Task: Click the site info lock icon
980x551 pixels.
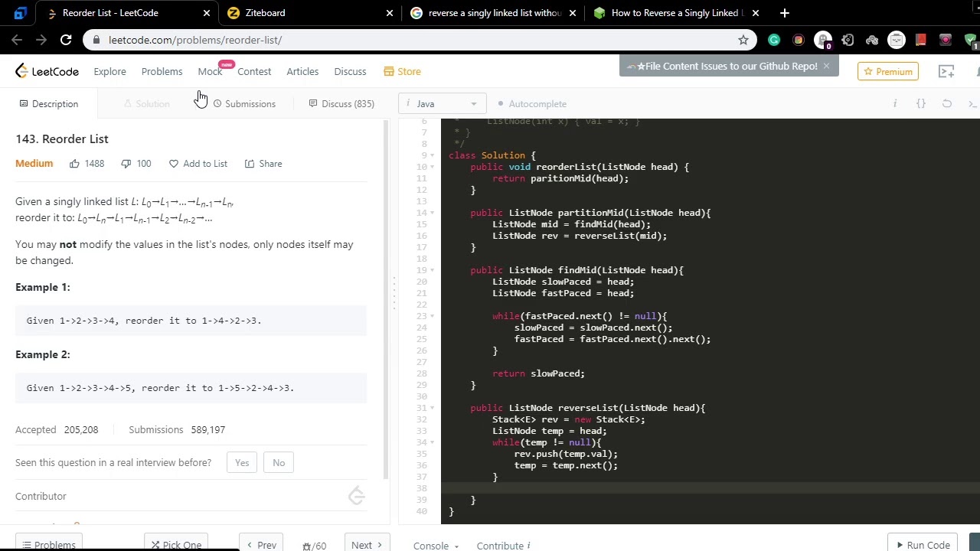Action: (x=96, y=40)
